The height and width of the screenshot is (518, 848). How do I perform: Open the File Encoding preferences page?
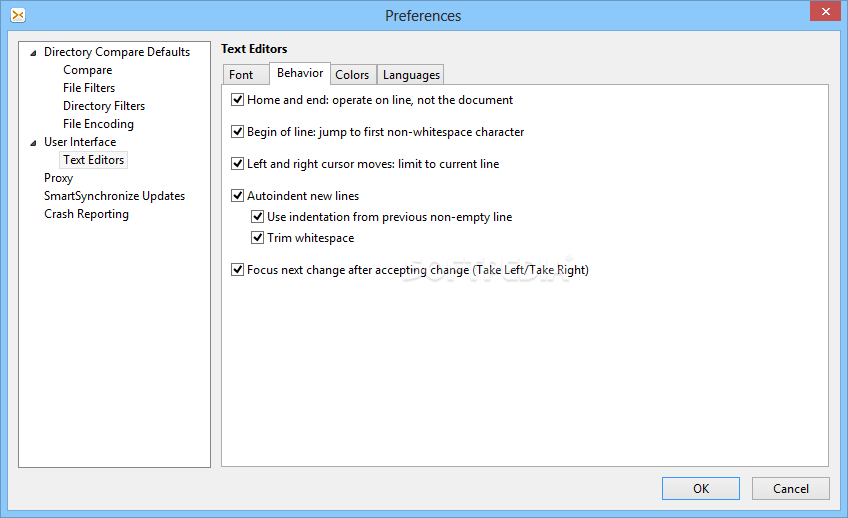(x=98, y=124)
